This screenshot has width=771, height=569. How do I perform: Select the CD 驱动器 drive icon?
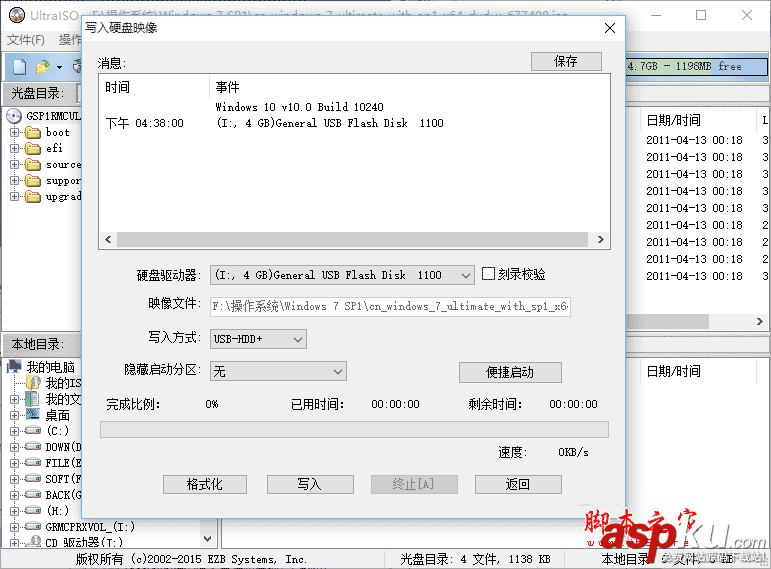tap(33, 542)
